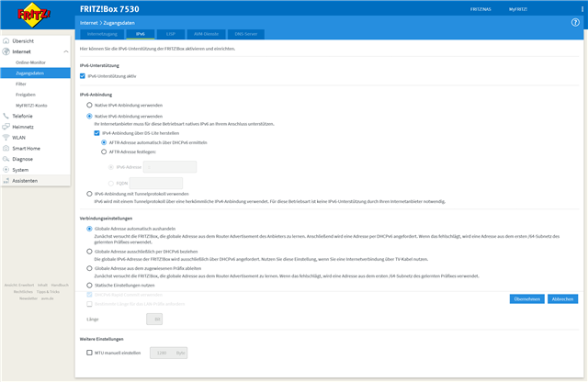Switch to the Internetzugang tab
The width and height of the screenshot is (588, 382).
[102, 34]
